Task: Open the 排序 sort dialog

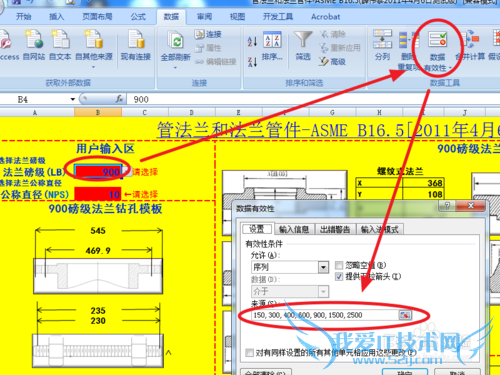Action: click(272, 46)
